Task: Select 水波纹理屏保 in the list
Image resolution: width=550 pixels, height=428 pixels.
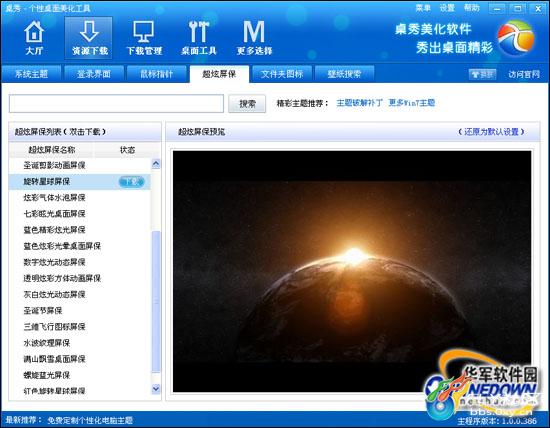Action: (x=80, y=343)
